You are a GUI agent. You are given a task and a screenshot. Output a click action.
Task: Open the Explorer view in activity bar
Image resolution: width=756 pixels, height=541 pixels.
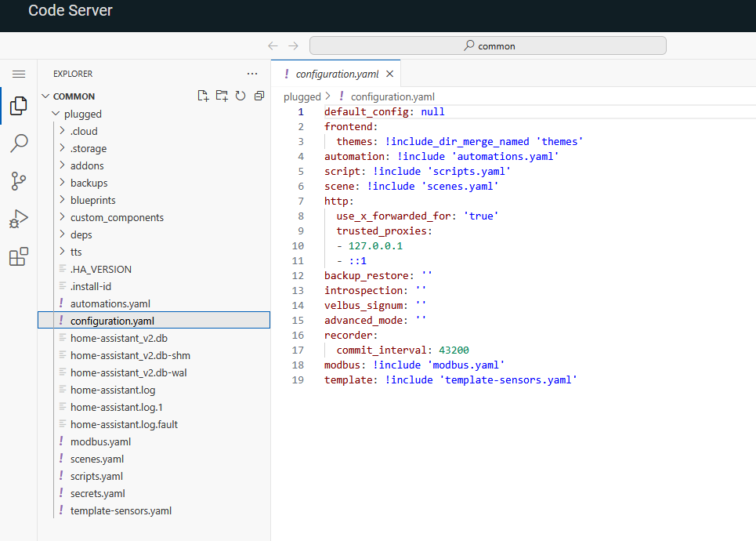pyautogui.click(x=19, y=106)
